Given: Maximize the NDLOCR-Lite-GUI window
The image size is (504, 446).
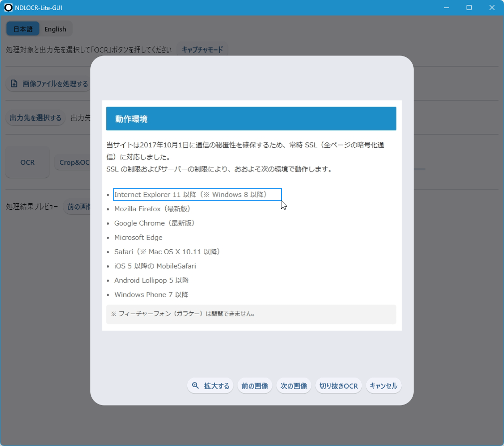Looking at the screenshot, I should [x=469, y=7].
